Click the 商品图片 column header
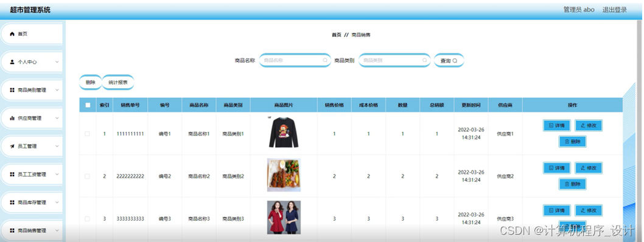 click(284, 105)
